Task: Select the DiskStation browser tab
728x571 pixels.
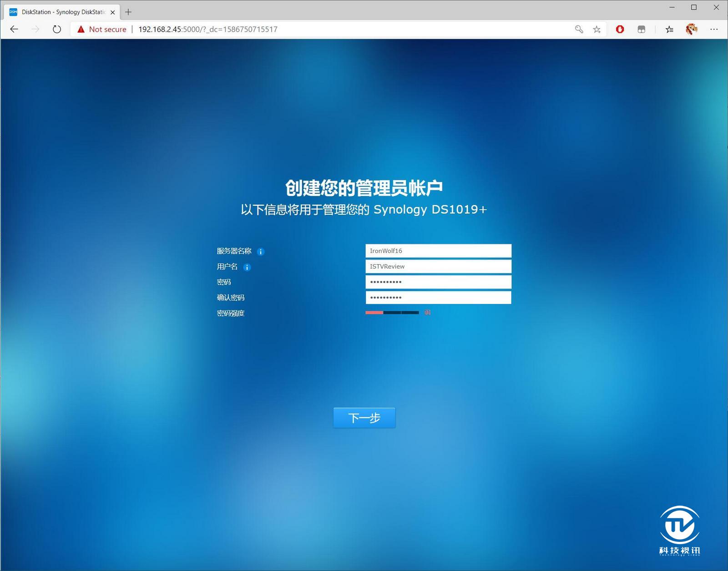Action: (59, 12)
